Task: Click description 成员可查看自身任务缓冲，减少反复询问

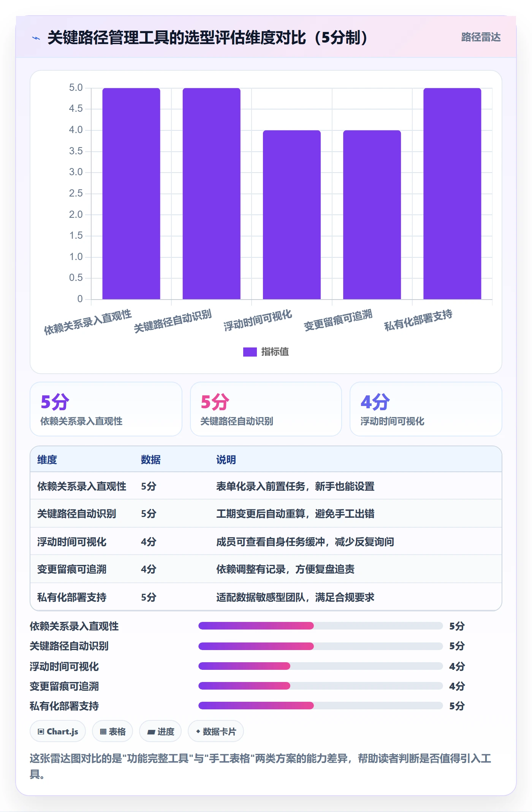Action: (305, 542)
